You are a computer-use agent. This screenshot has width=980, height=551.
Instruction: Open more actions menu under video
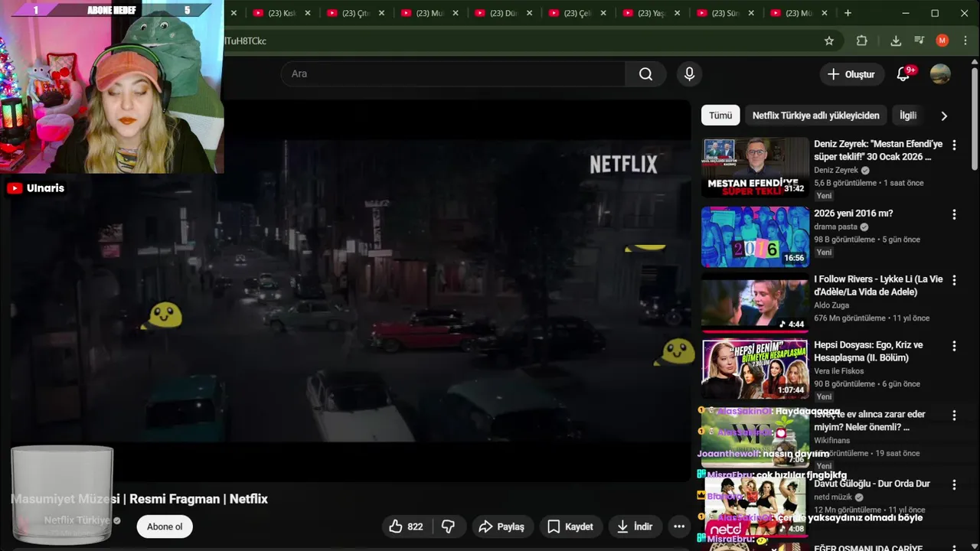coord(679,527)
